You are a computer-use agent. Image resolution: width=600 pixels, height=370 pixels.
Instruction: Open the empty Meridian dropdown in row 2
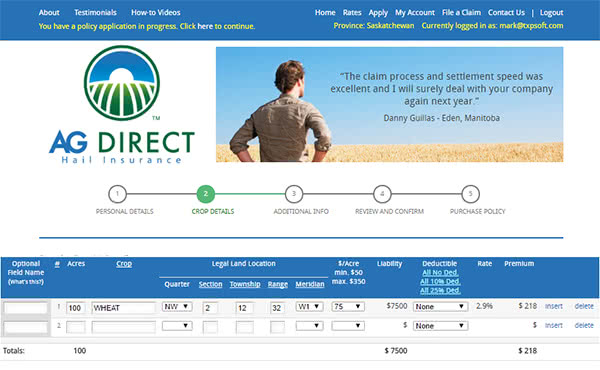point(310,326)
